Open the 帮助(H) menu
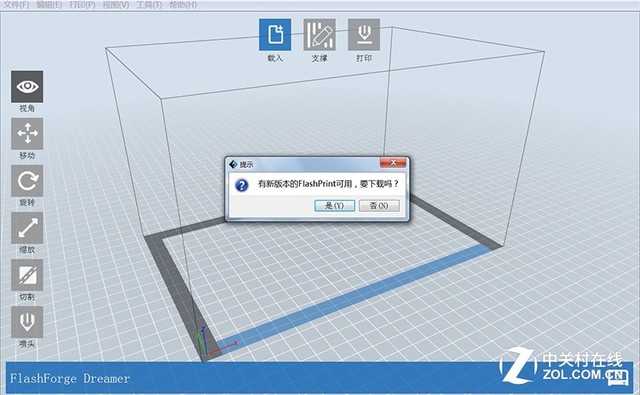Screen dimensions: 640x395 point(183,5)
